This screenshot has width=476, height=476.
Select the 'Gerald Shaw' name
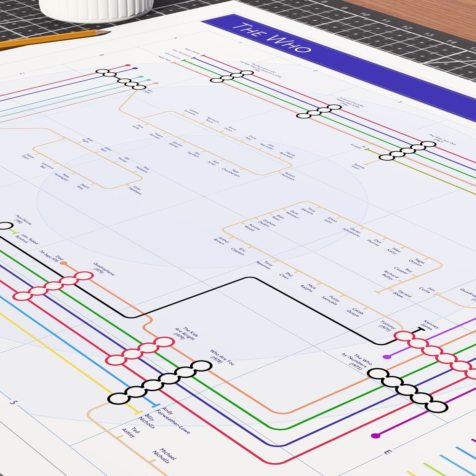(x=402, y=294)
